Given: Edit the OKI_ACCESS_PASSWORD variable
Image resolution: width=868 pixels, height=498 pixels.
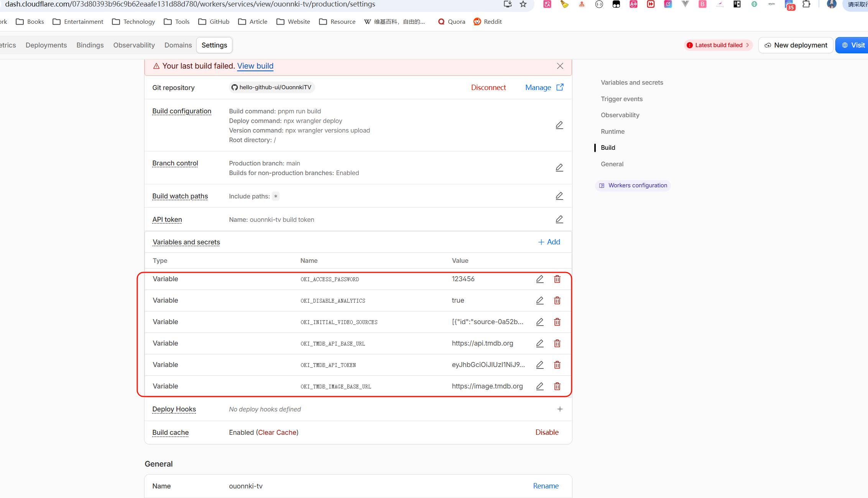Looking at the screenshot, I should 540,279.
